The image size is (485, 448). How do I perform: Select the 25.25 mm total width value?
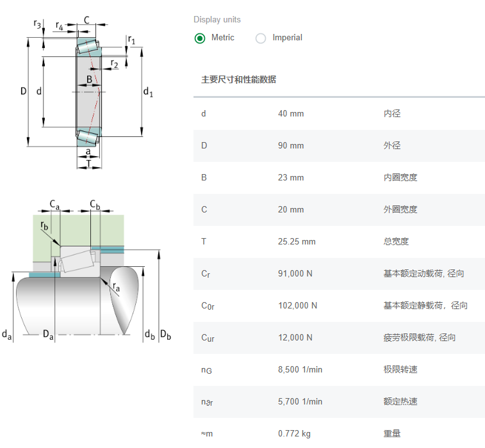click(297, 242)
